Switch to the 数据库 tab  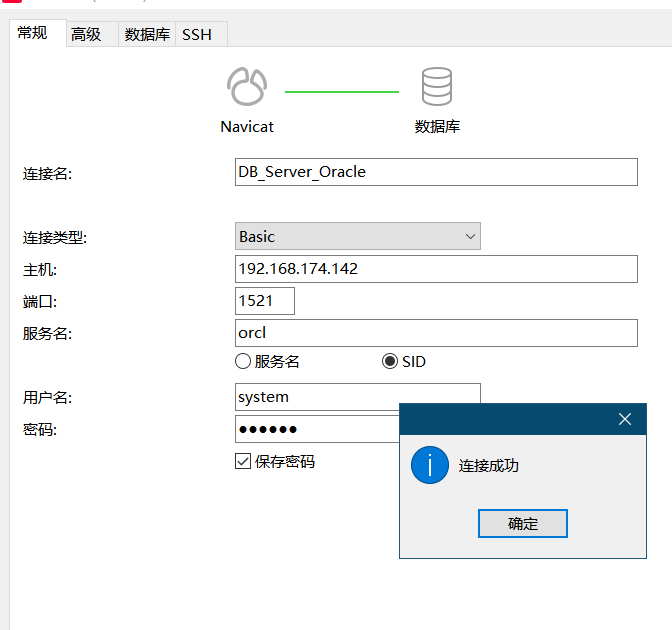[146, 34]
